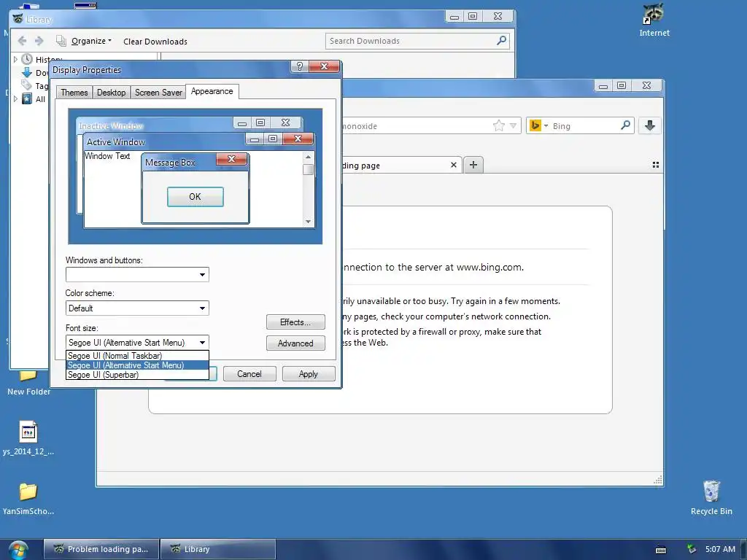The image size is (747, 560).
Task: Open a new tab with plus button
Action: (473, 165)
